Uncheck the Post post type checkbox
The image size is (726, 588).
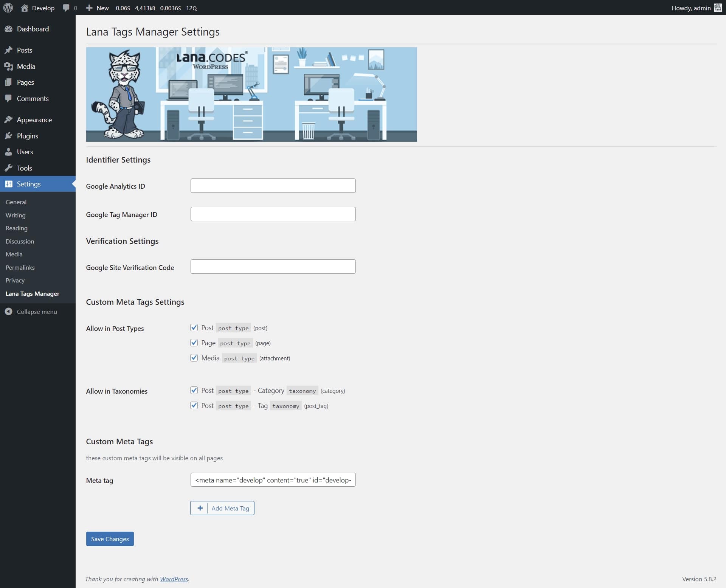click(x=194, y=327)
